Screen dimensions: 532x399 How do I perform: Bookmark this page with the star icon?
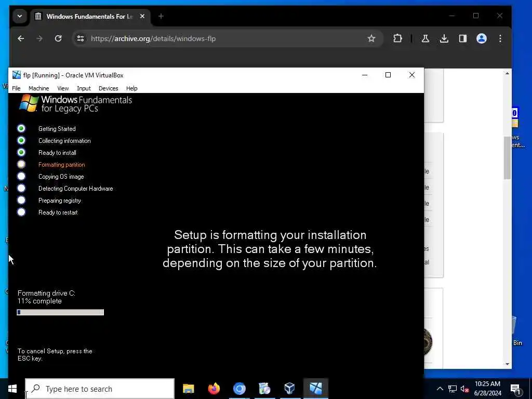371,38
